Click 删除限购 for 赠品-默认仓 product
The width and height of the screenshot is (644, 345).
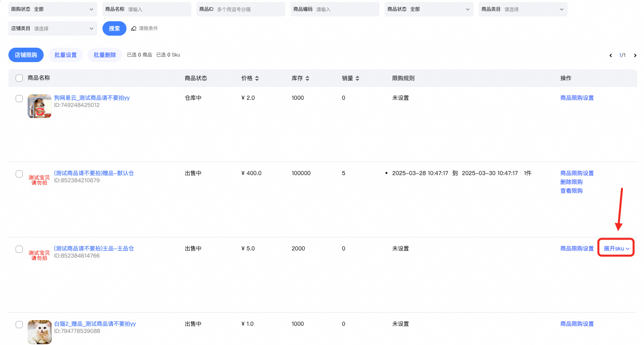(572, 182)
